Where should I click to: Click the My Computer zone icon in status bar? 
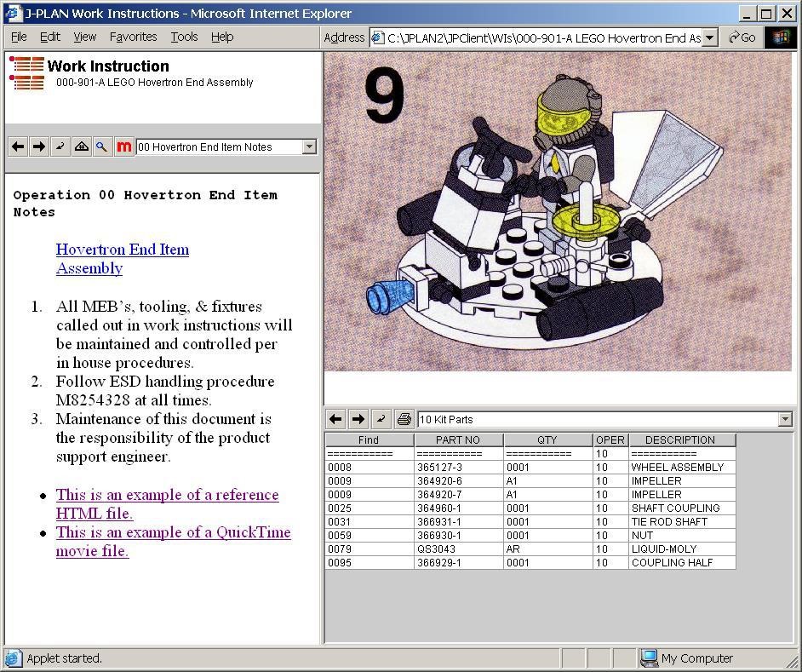click(649, 658)
